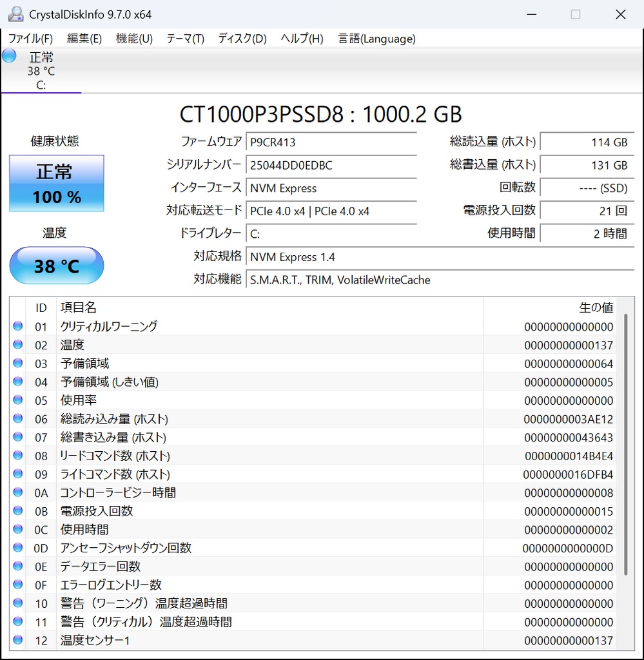Screen dimensions: 644x660
Task: Open the テーマ(T) menu
Action: 185,39
